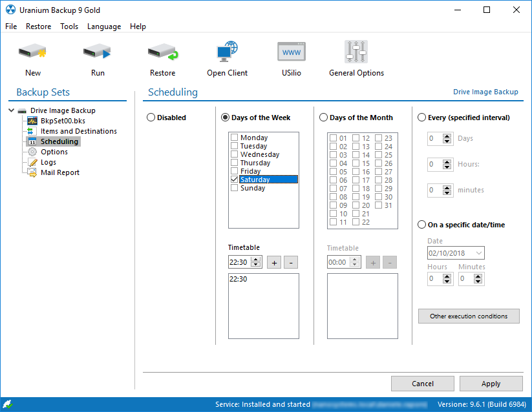Click the Restore drive toolbar icon
This screenshot has height=412, width=532.
pos(162,52)
